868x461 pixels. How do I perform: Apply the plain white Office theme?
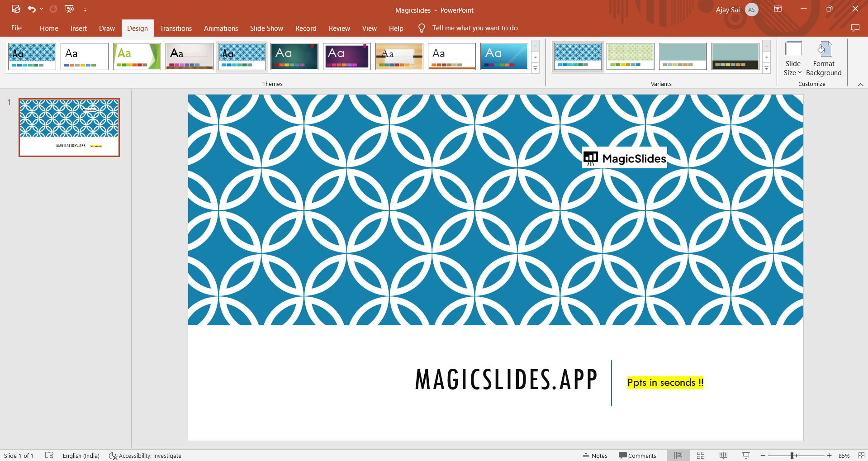(85, 57)
